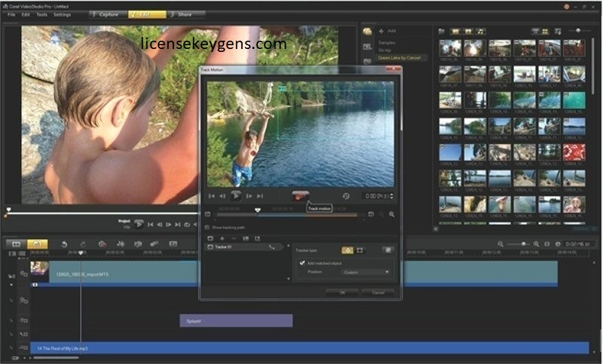Increment the Track Motion timecode stepper
The image size is (603, 364).
[391, 194]
